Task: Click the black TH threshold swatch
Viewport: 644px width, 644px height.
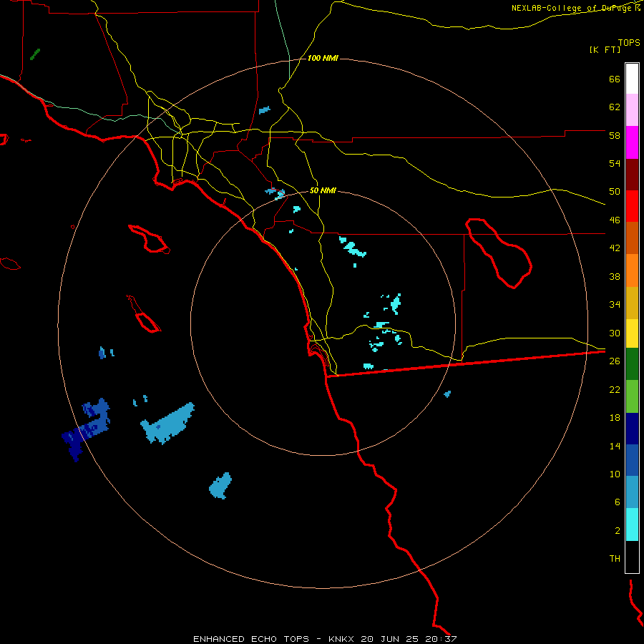Action: pyautogui.click(x=632, y=557)
